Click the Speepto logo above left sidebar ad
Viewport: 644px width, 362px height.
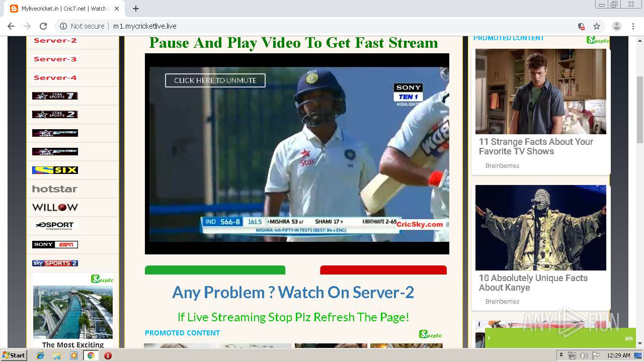[102, 279]
